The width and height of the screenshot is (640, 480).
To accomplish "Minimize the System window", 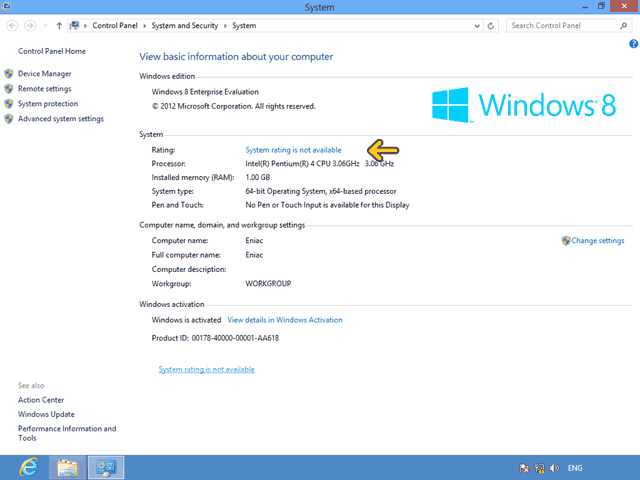I will pos(585,7).
